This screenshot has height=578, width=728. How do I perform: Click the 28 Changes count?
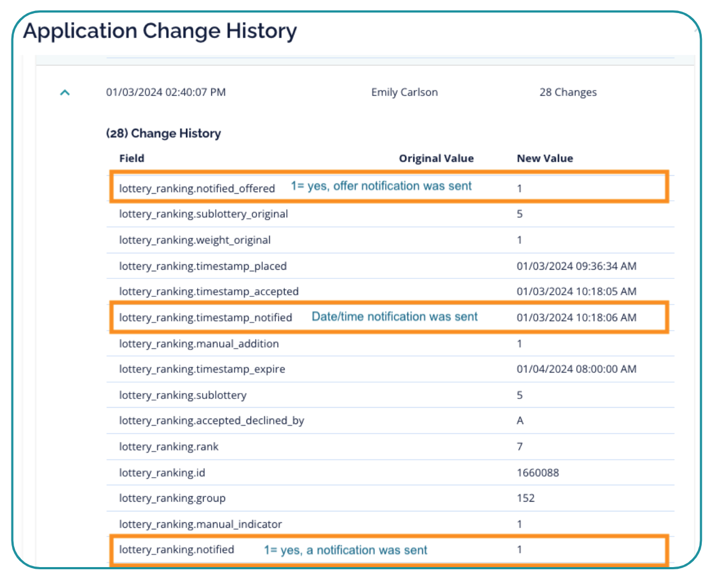(567, 92)
